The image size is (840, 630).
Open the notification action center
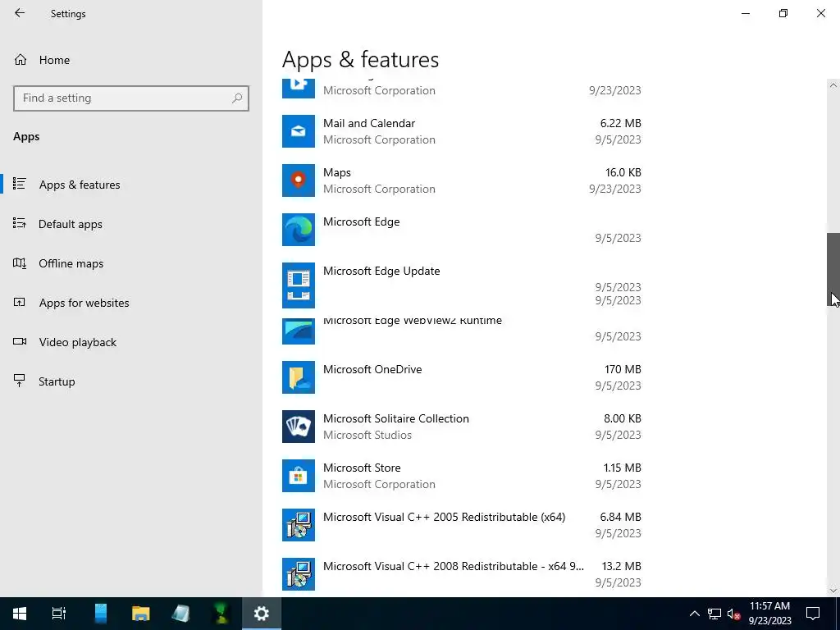pos(813,614)
